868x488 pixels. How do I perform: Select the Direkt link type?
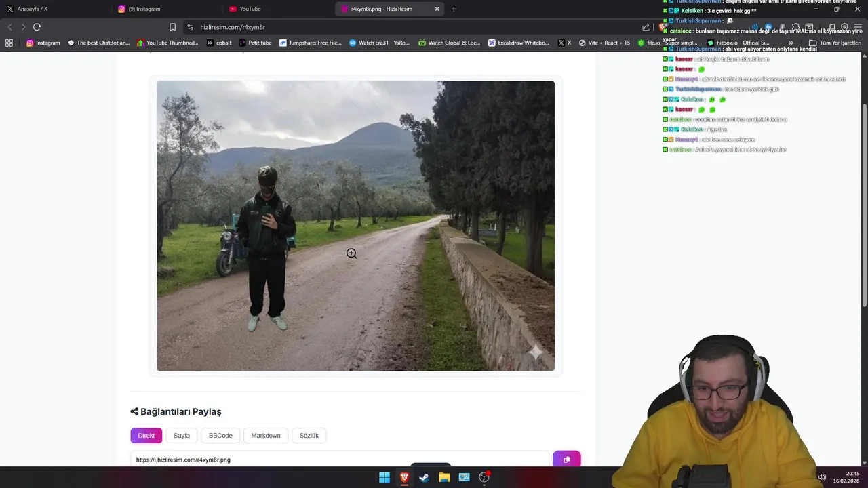pyautogui.click(x=146, y=435)
